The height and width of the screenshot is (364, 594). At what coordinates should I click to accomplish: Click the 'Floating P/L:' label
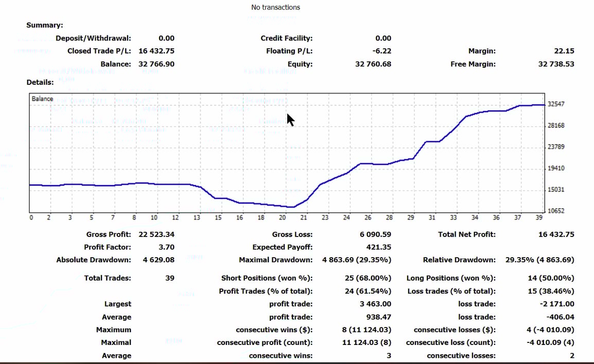pyautogui.click(x=289, y=51)
